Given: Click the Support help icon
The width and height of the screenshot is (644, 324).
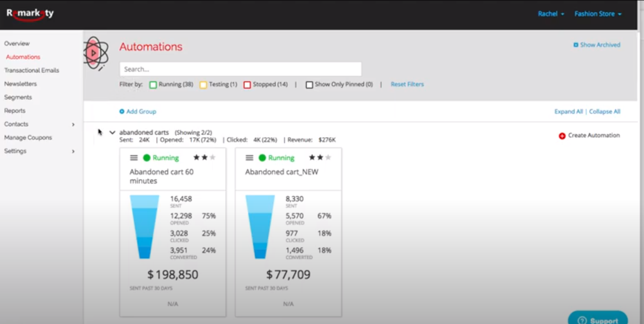Looking at the screenshot, I should click(581, 320).
